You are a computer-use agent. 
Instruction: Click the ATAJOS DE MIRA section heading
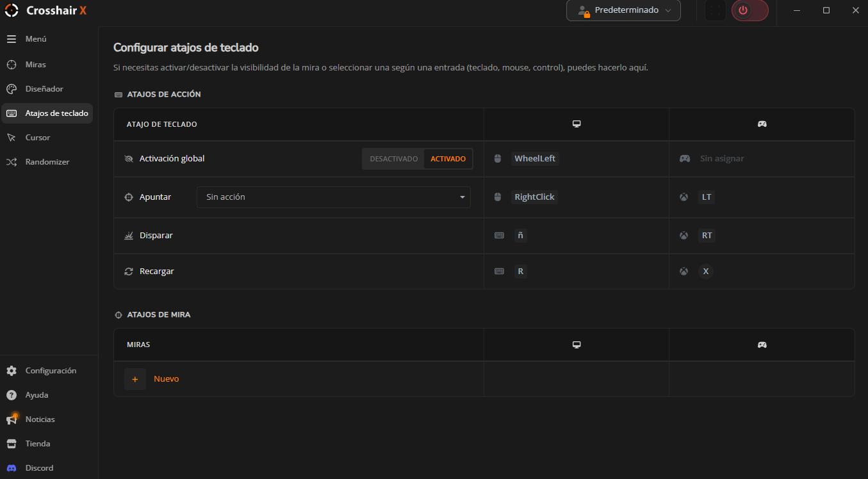pyautogui.click(x=159, y=315)
